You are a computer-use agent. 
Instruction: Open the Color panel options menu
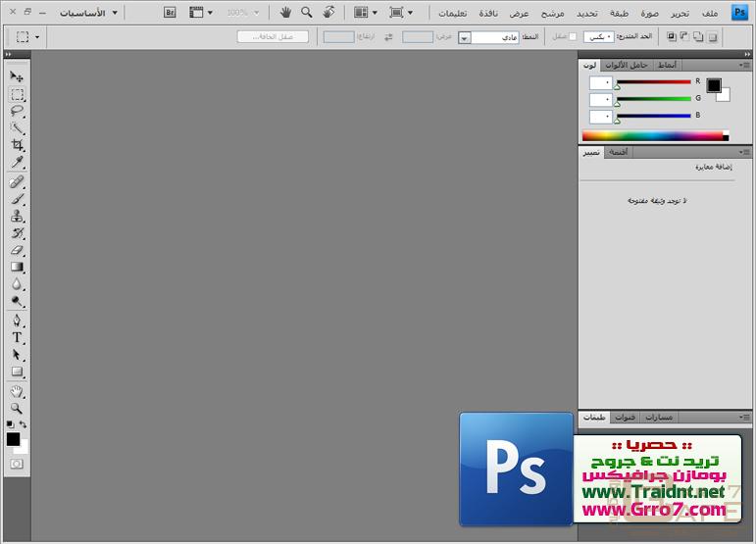[x=744, y=65]
